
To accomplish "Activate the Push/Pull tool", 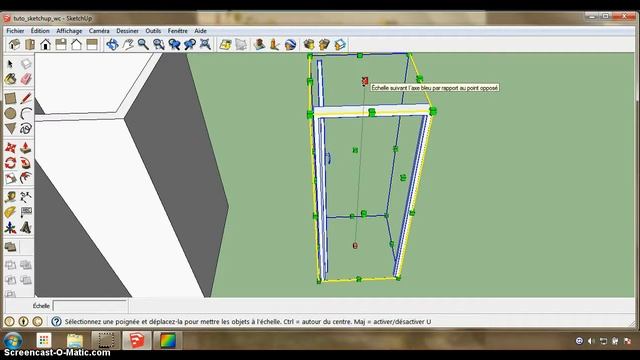I will 26,148.
